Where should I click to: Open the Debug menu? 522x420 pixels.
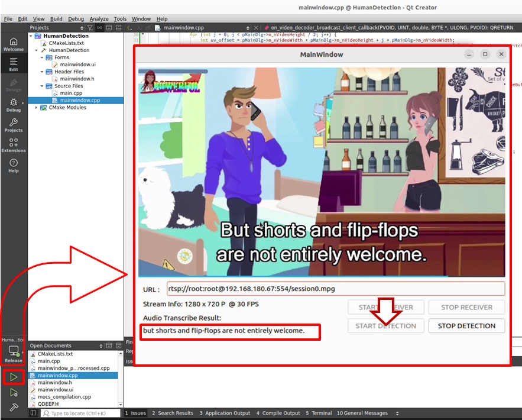point(76,19)
